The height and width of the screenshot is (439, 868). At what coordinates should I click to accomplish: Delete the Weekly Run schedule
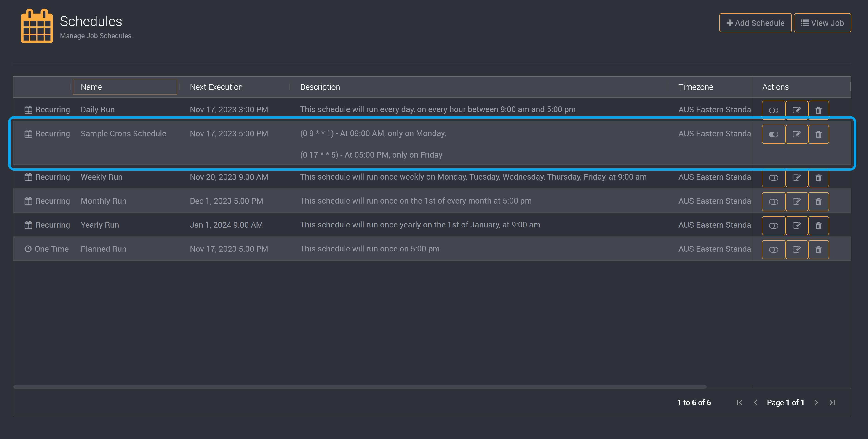818,178
